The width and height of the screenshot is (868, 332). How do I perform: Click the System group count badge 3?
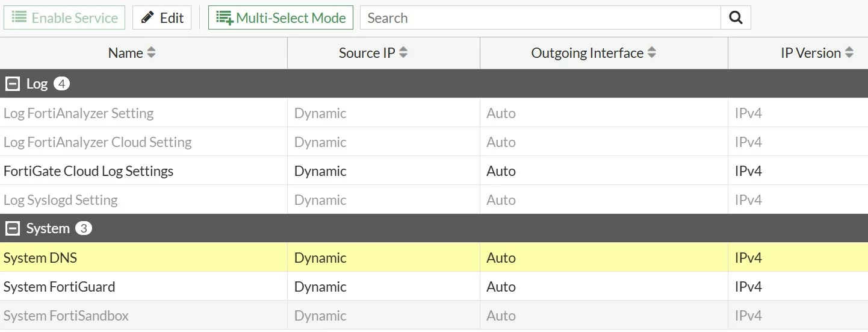84,229
